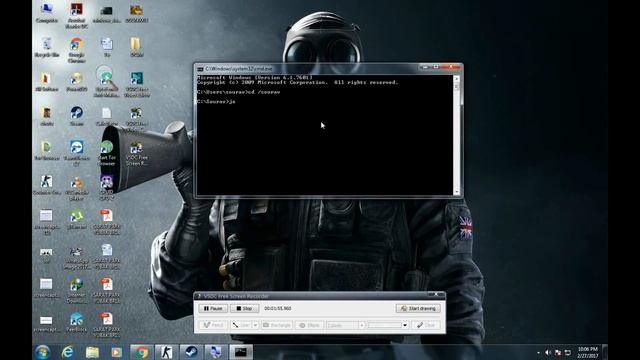Click the cmd scrollbar up arrow
The width and height of the screenshot is (640, 360).
tap(457, 78)
